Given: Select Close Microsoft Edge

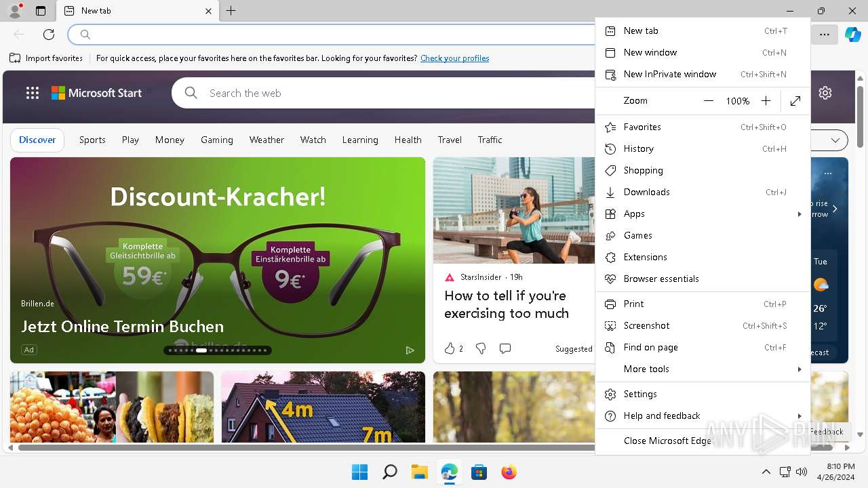Looking at the screenshot, I should 703,441.
